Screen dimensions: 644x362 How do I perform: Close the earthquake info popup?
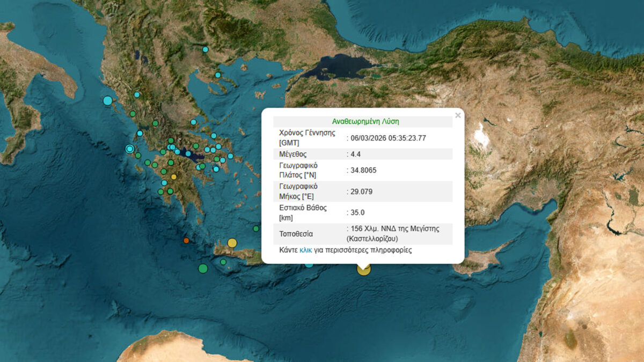pos(458,115)
